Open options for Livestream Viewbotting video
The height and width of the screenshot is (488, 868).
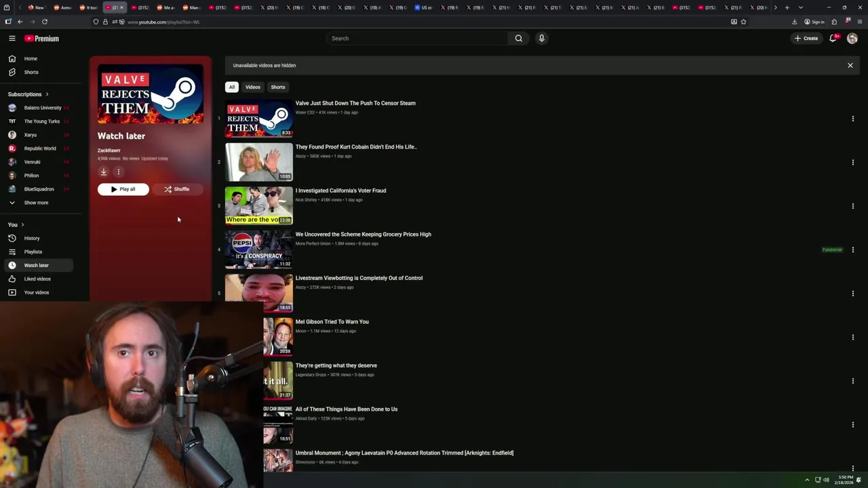tap(852, 293)
